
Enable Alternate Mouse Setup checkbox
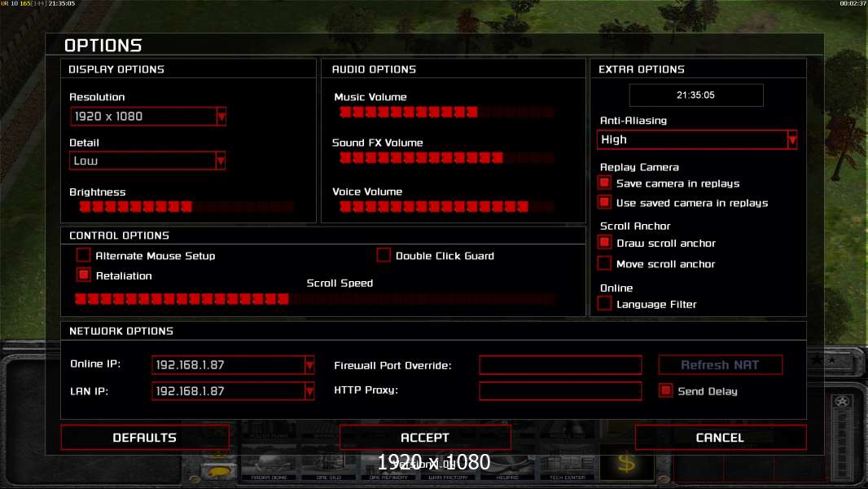83,255
